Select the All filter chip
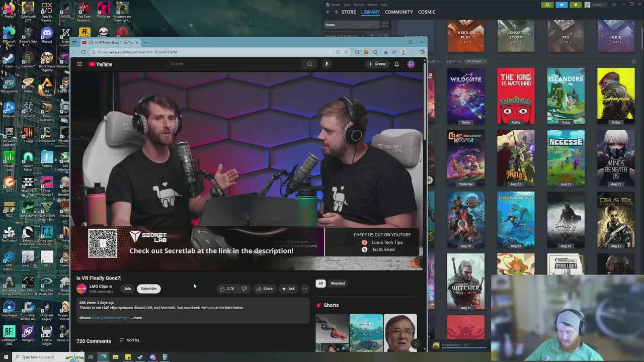Screen dimensions: 644x362 pyautogui.click(x=320, y=283)
